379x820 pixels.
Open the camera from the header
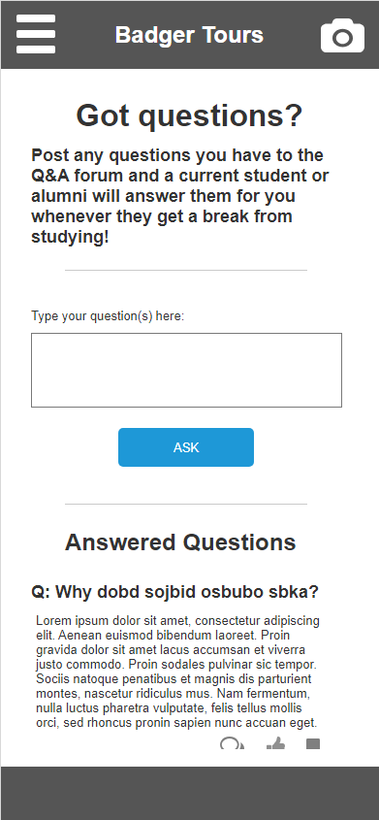342,36
